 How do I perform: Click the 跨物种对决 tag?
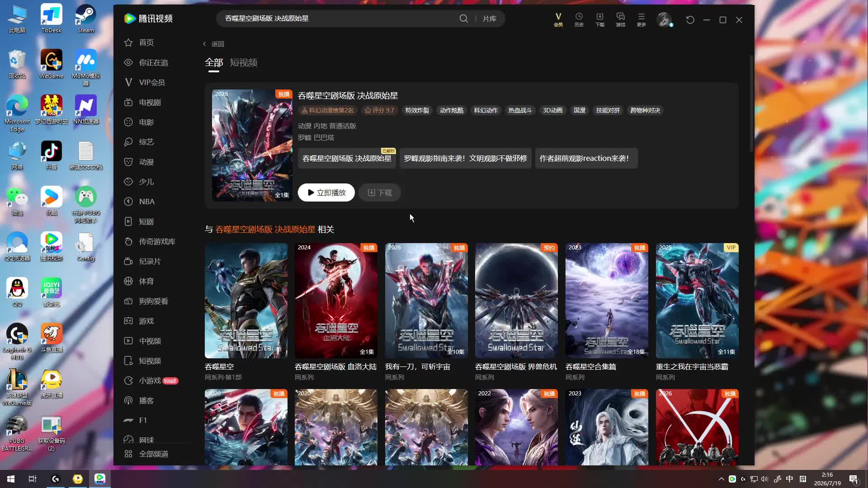[645, 110]
